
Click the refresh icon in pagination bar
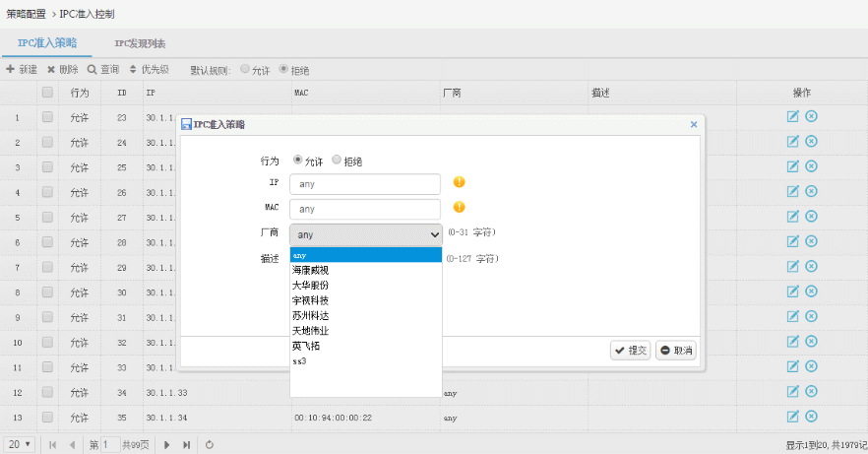click(x=210, y=445)
